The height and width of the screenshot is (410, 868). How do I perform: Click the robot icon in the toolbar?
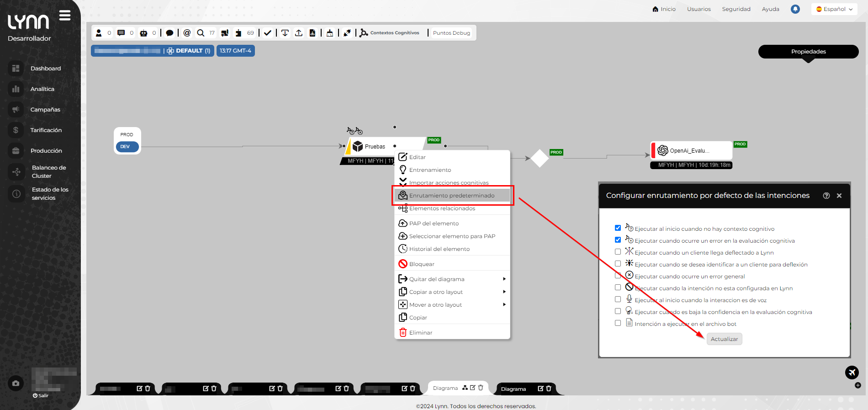143,33
